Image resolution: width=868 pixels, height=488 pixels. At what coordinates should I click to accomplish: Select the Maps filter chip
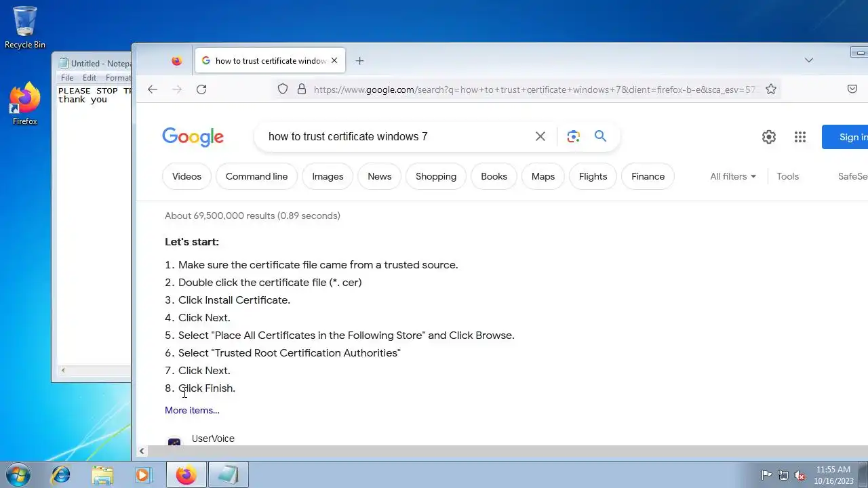coord(543,176)
